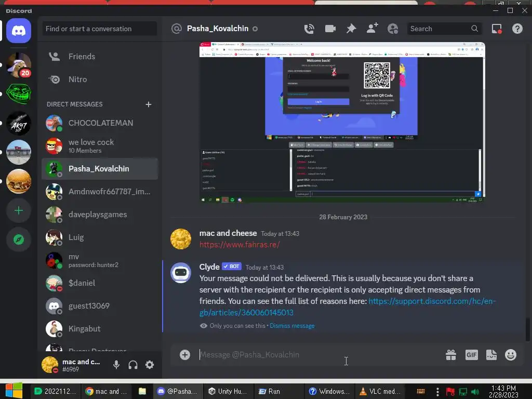Open the inbox icon
The height and width of the screenshot is (399, 532).
coord(497,29)
